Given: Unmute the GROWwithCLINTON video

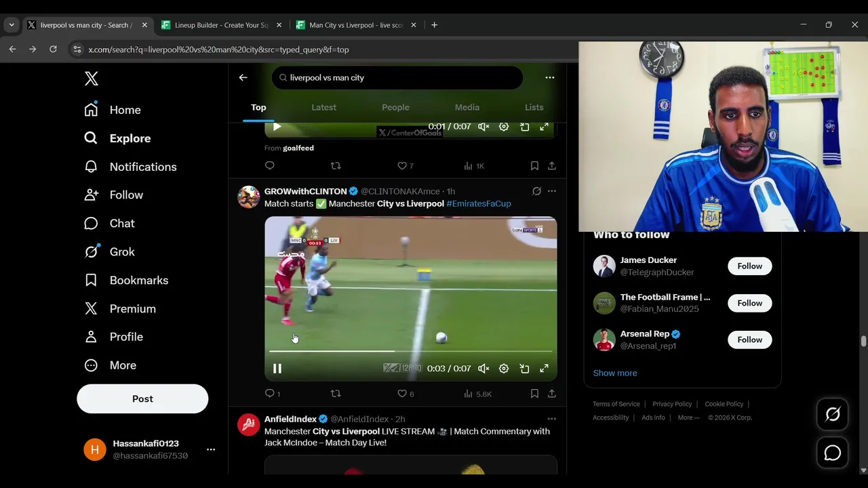Looking at the screenshot, I should pyautogui.click(x=484, y=369).
